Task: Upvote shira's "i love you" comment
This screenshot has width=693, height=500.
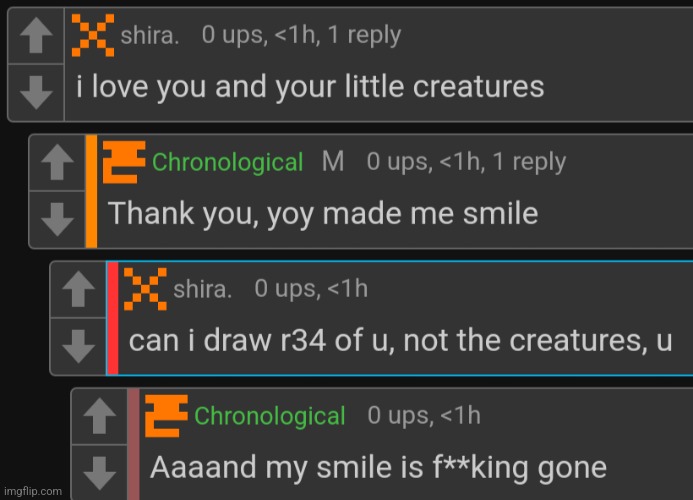Action: point(37,38)
